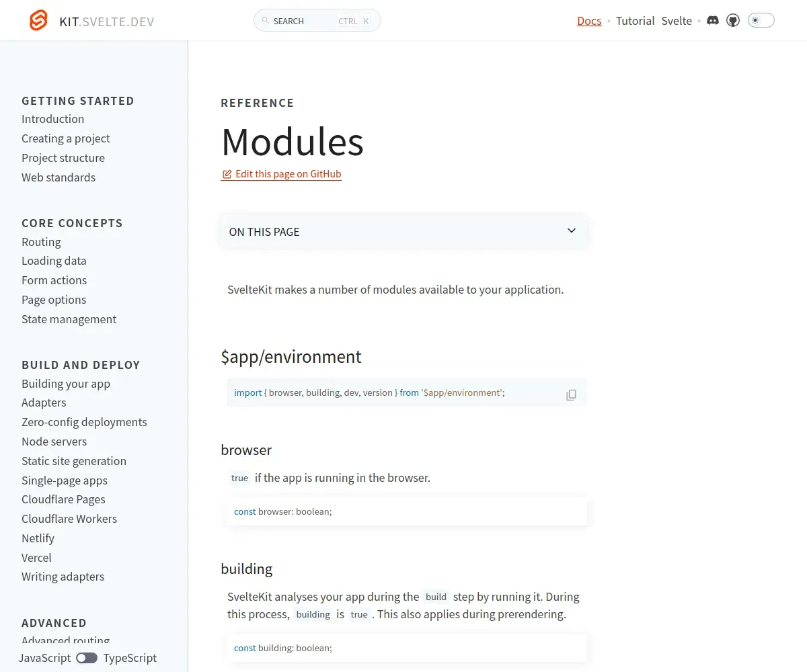This screenshot has height=672, width=807.
Task: Click the 'const browser: boolean;' code block
Action: 407,511
